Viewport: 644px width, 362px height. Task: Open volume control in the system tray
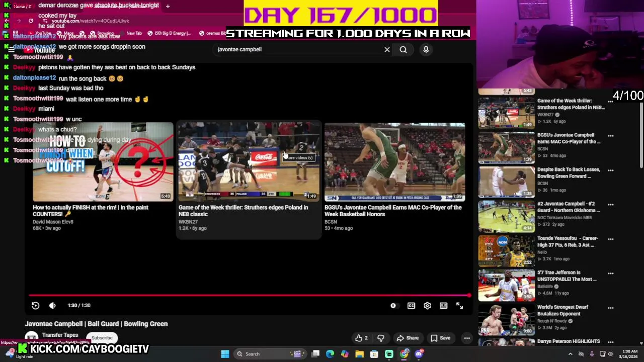click(x=610, y=354)
